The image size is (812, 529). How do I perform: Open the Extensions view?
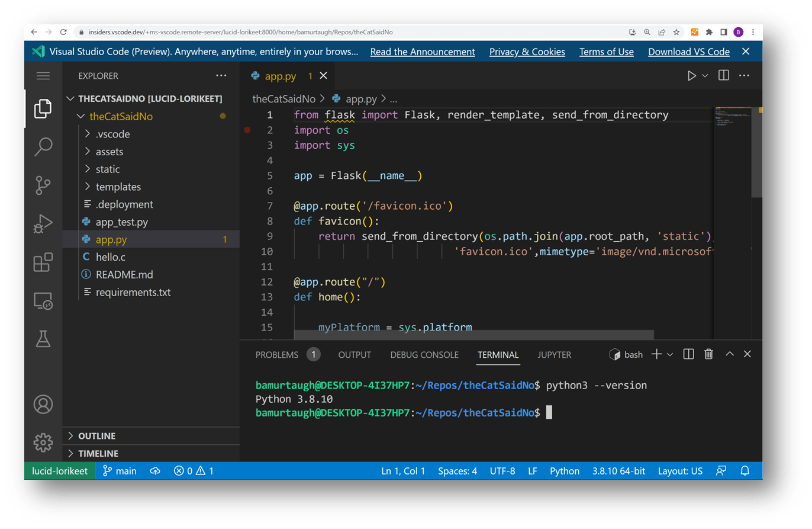coord(43,262)
